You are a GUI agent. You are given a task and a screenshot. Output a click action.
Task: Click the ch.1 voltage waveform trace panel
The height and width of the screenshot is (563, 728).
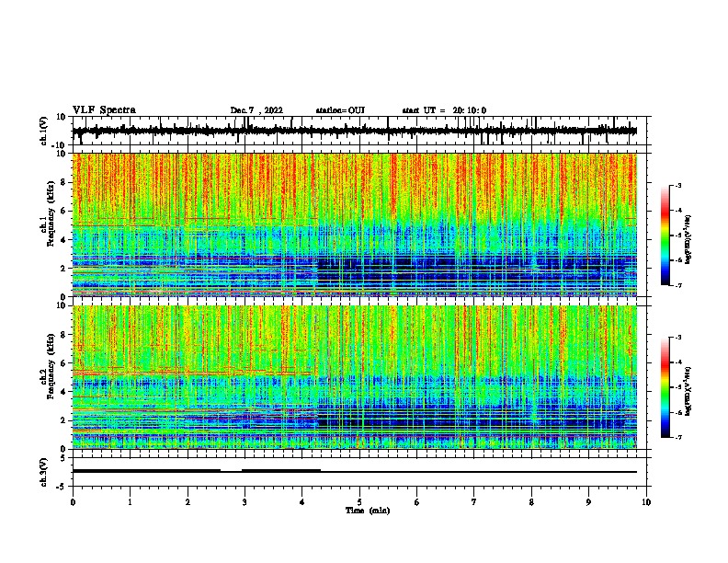click(359, 131)
